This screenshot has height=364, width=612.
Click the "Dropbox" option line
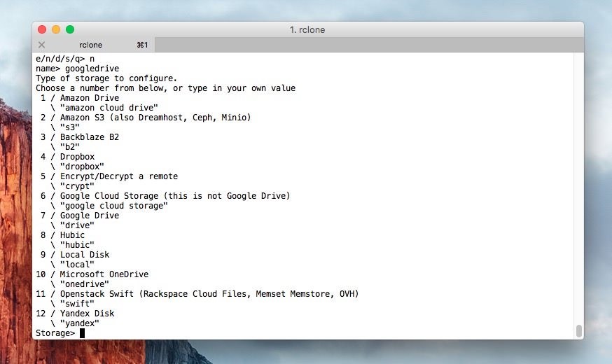tap(77, 157)
